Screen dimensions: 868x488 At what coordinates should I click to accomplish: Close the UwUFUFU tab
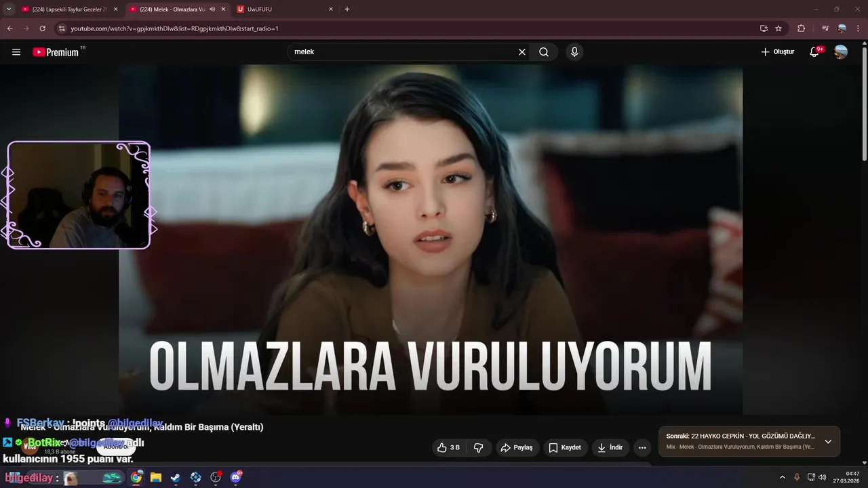click(x=331, y=9)
